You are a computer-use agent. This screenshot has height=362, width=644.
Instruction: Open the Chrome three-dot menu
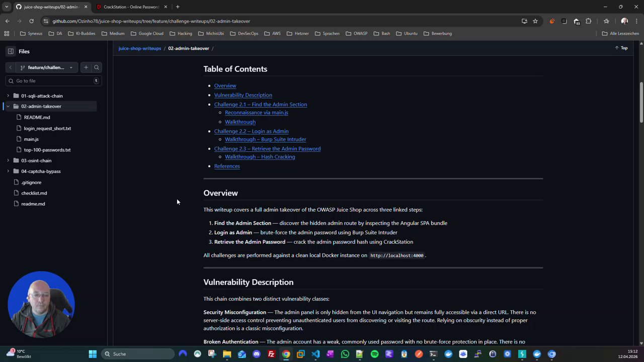636,21
